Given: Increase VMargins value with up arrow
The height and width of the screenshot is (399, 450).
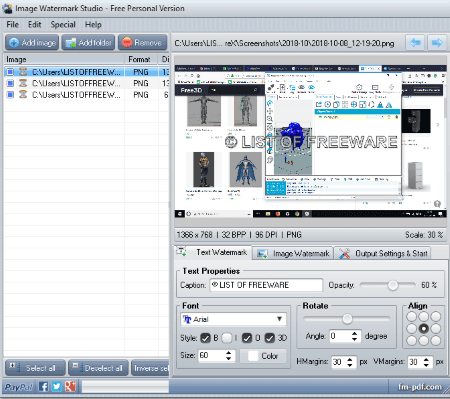Looking at the screenshot, I should [426, 359].
